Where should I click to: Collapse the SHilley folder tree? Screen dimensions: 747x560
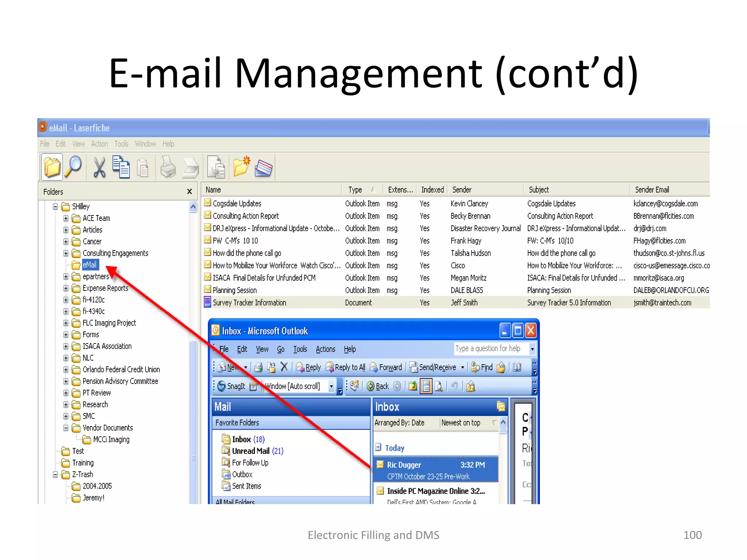click(x=55, y=207)
